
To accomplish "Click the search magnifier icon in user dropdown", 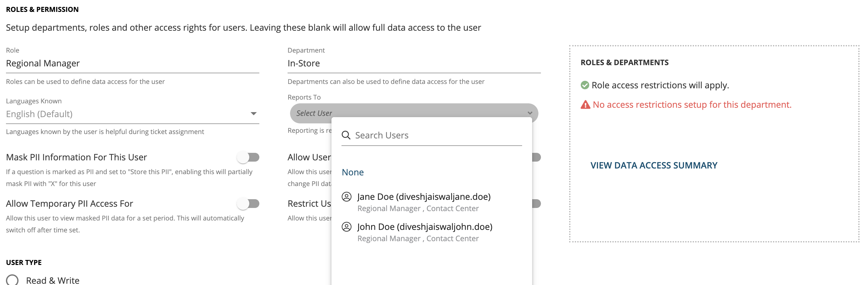I will tap(346, 135).
